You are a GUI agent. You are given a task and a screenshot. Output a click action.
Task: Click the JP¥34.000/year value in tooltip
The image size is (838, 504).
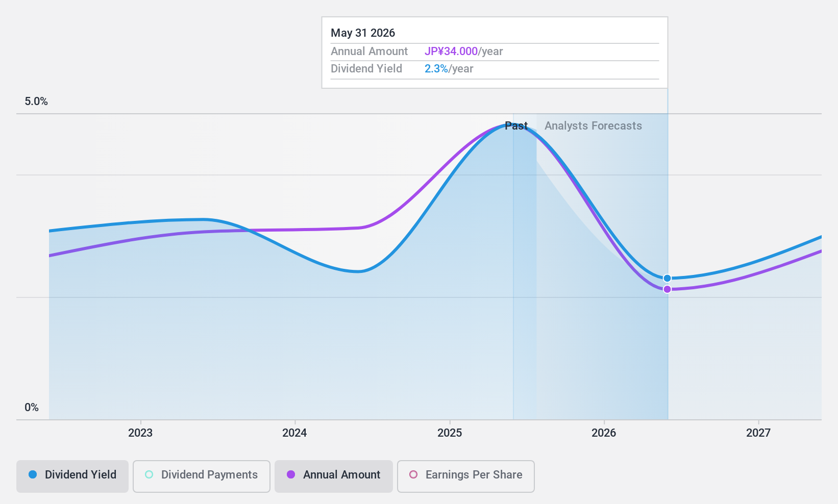click(x=464, y=52)
